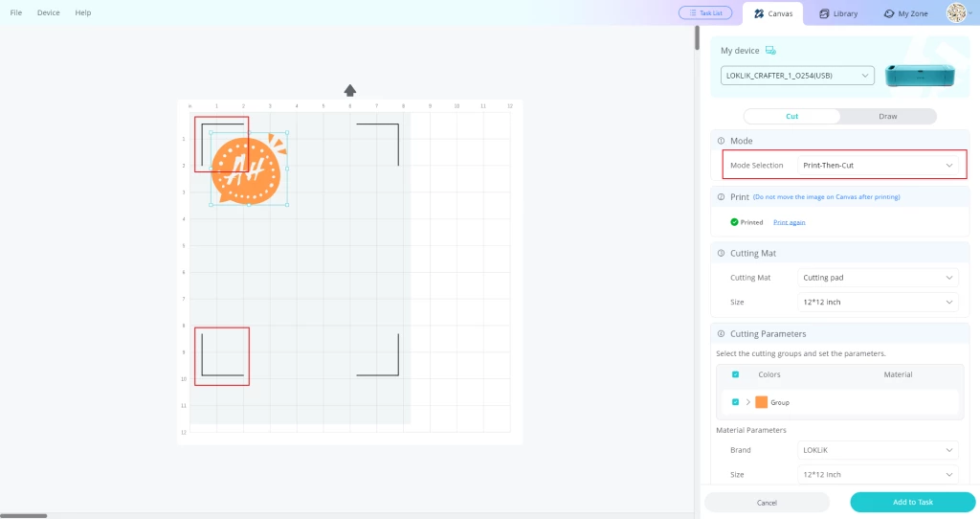Open the Task List button

coord(705,13)
